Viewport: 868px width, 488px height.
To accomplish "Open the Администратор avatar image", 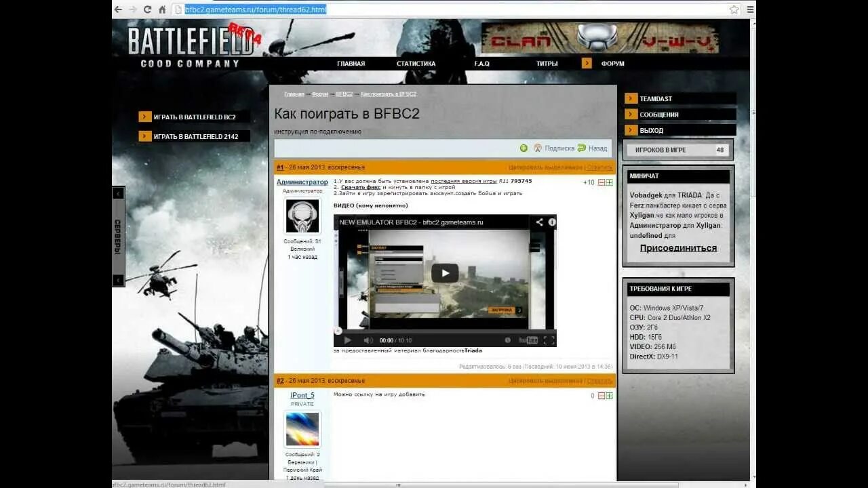I will tap(302, 216).
